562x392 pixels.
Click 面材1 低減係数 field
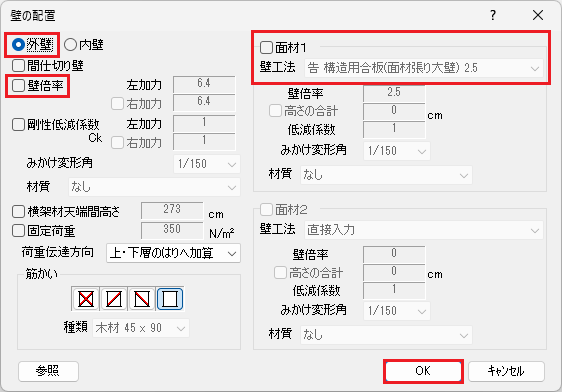[x=394, y=129]
